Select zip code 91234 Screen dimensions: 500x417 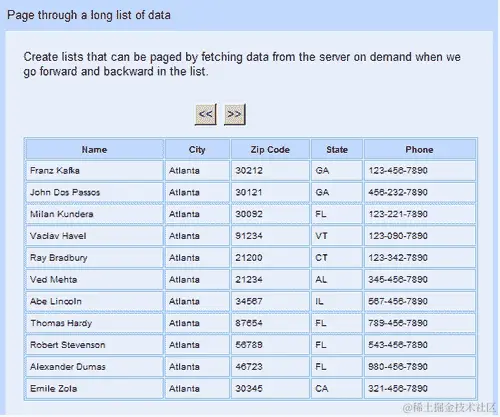pyautogui.click(x=270, y=236)
